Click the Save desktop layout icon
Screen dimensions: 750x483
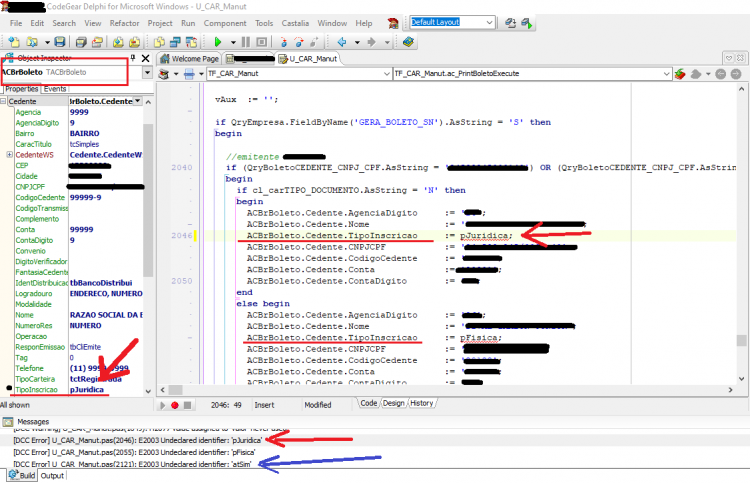510,23
